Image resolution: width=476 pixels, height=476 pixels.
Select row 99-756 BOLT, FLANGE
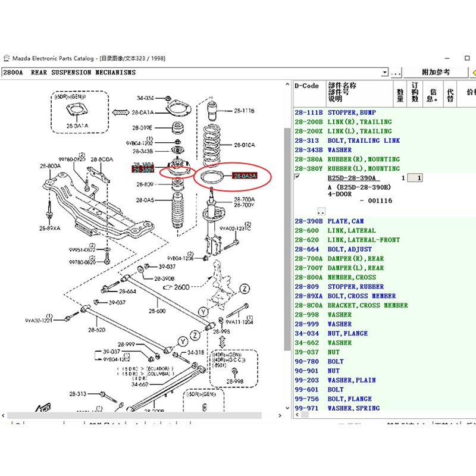(384, 399)
